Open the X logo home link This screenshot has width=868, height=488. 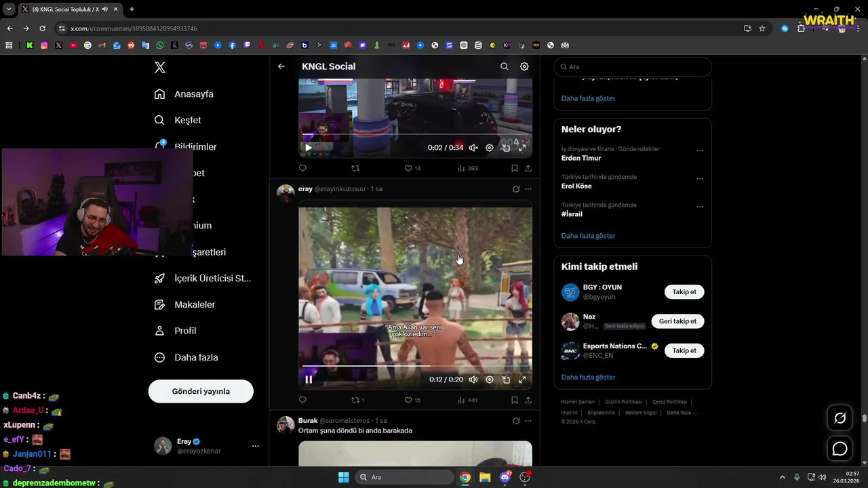[159, 67]
